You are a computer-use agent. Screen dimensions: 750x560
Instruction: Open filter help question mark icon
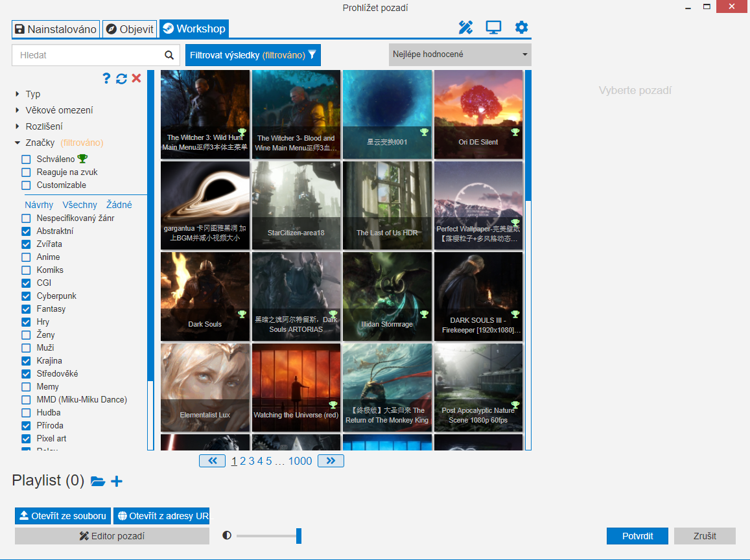click(x=107, y=78)
